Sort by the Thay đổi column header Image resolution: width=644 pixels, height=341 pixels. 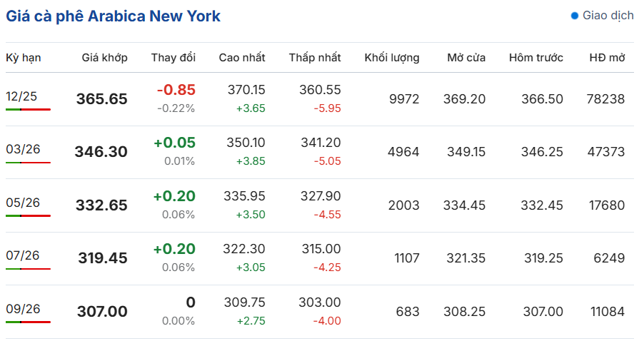click(173, 58)
